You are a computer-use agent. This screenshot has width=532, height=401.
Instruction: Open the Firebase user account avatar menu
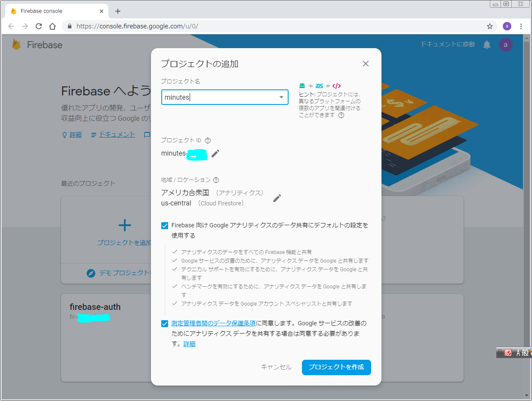(505, 45)
